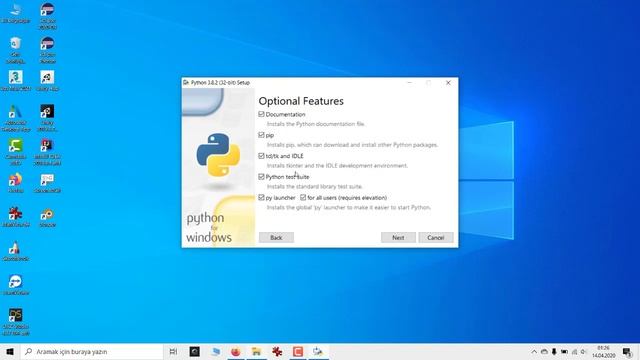The image size is (640, 360).
Task: Select the Autodesk Desktop App icon
Action: tap(16, 118)
